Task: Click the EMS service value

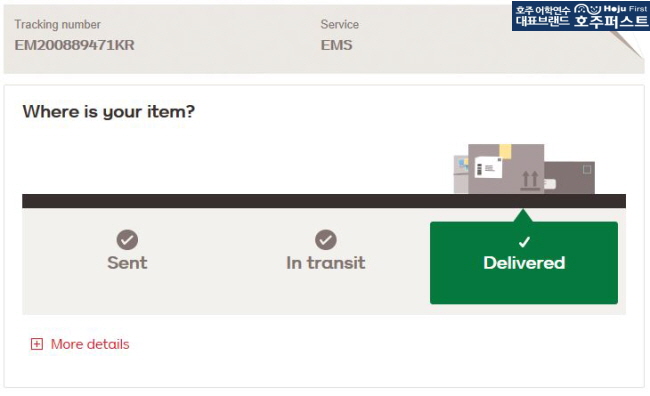Action: click(337, 45)
